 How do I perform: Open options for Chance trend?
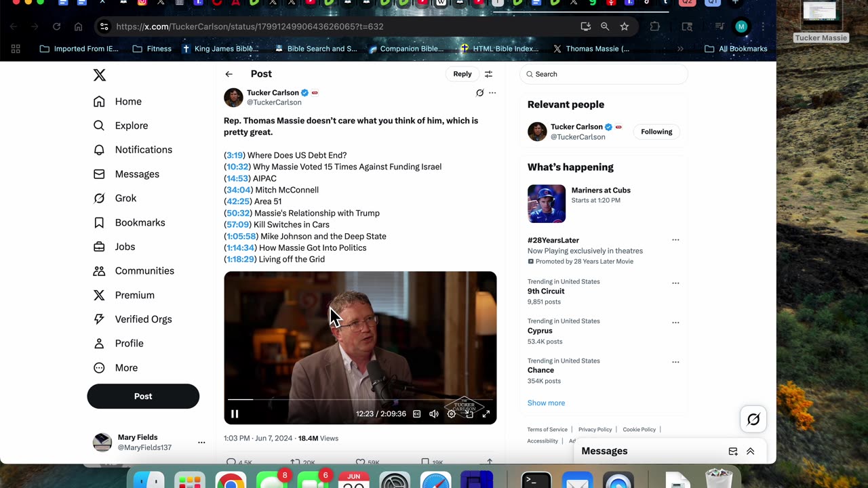675,362
